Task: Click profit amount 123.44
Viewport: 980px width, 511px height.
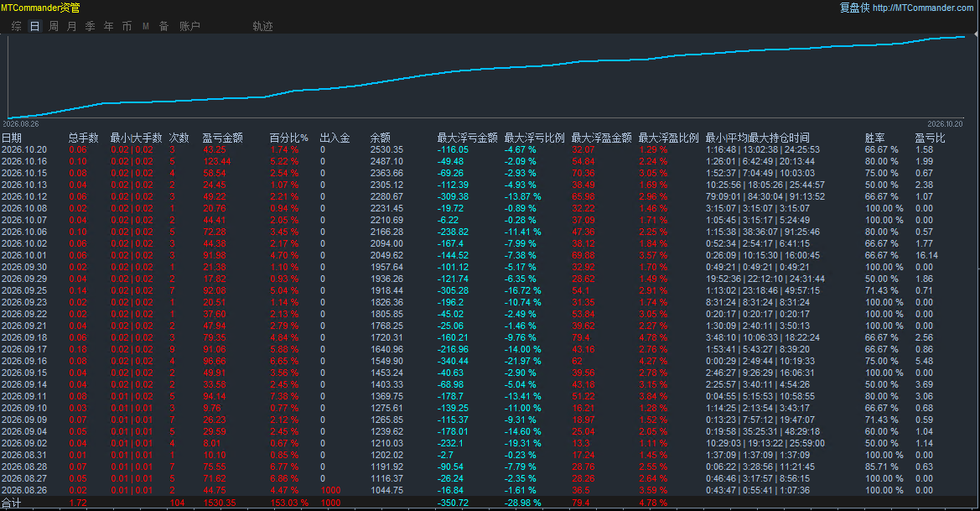Action: [x=217, y=161]
